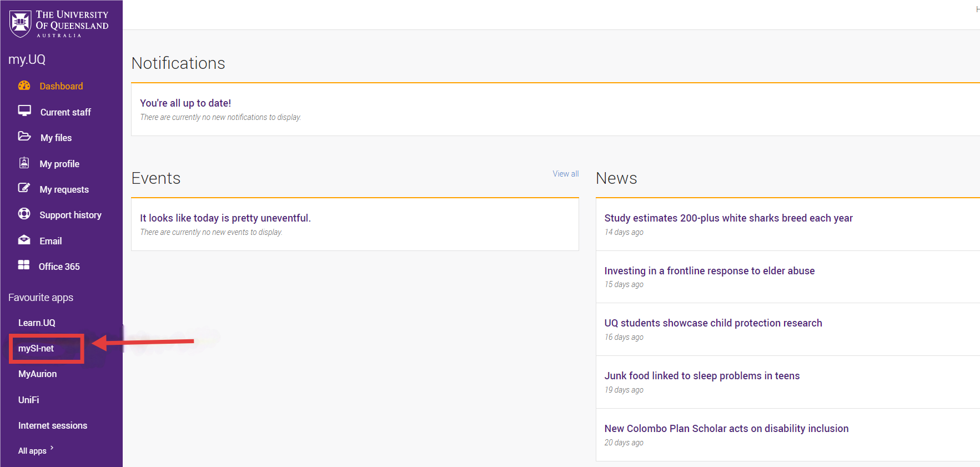Click 'You're all up to date!' message
This screenshot has width=980, height=467.
coord(185,103)
